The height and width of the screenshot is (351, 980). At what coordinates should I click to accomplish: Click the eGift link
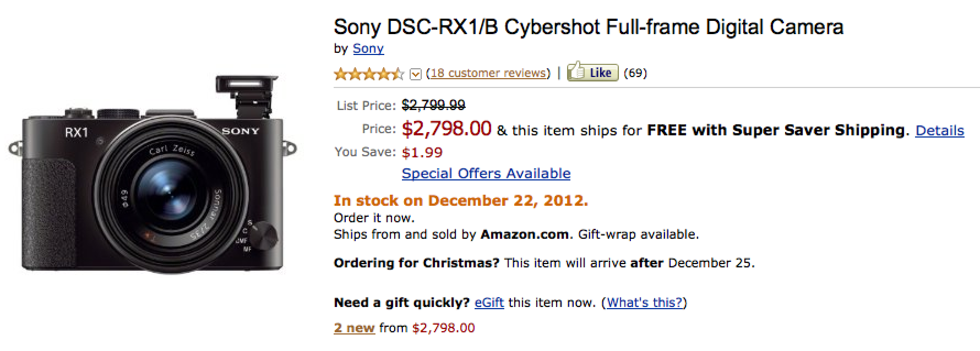pyautogui.click(x=489, y=303)
